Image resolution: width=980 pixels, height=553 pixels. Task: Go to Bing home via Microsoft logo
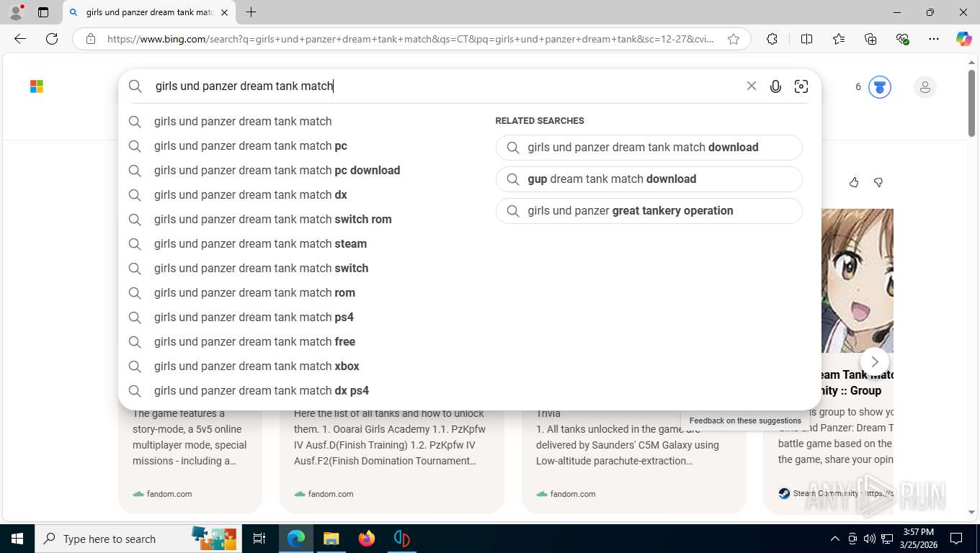point(37,86)
